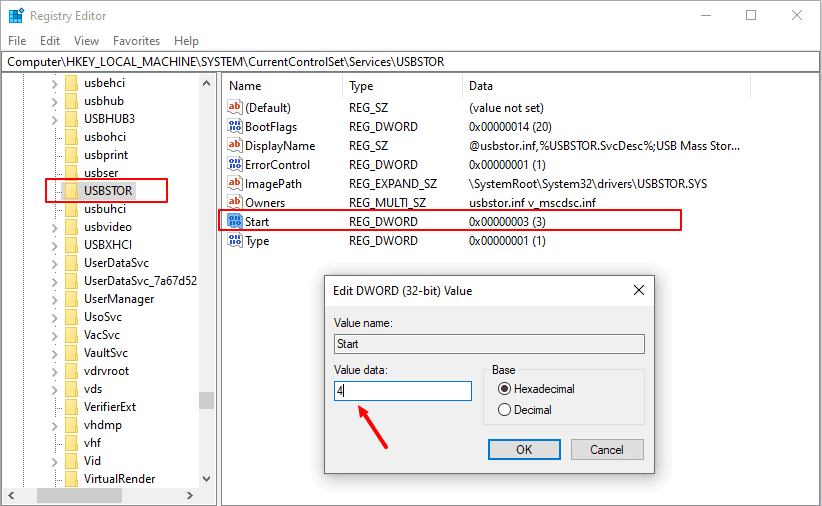The height and width of the screenshot is (506, 822).
Task: Select the (Default) string value icon
Action: click(x=234, y=107)
